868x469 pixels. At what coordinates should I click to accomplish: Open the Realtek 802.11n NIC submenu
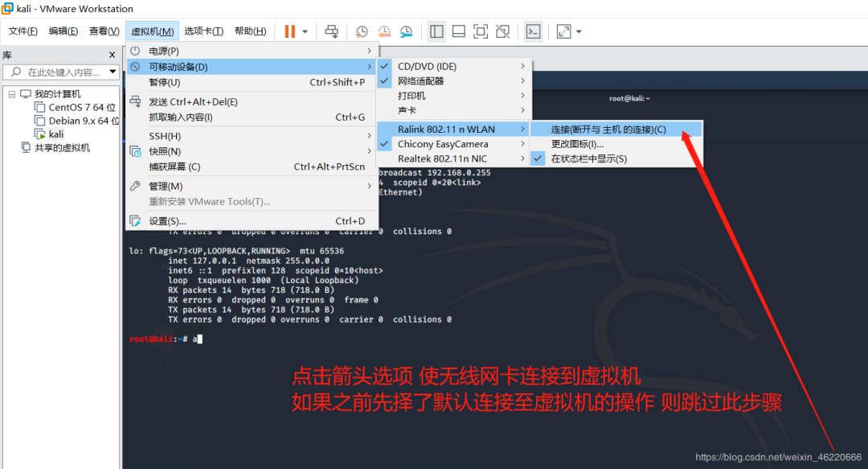click(x=454, y=158)
